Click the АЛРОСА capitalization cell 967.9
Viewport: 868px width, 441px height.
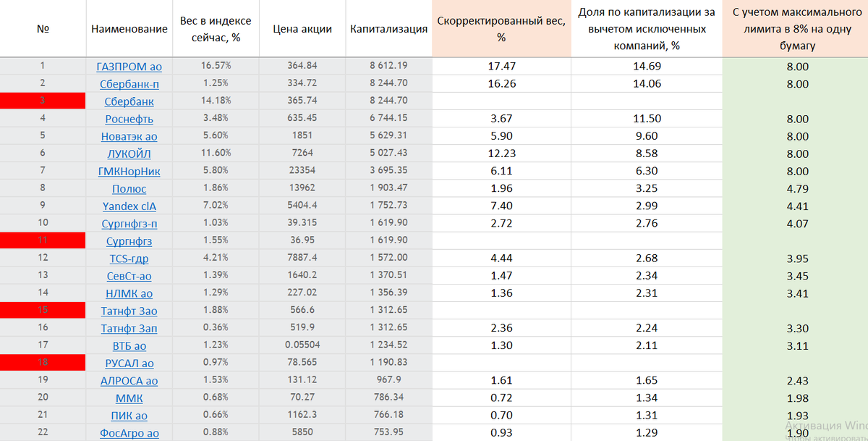388,380
